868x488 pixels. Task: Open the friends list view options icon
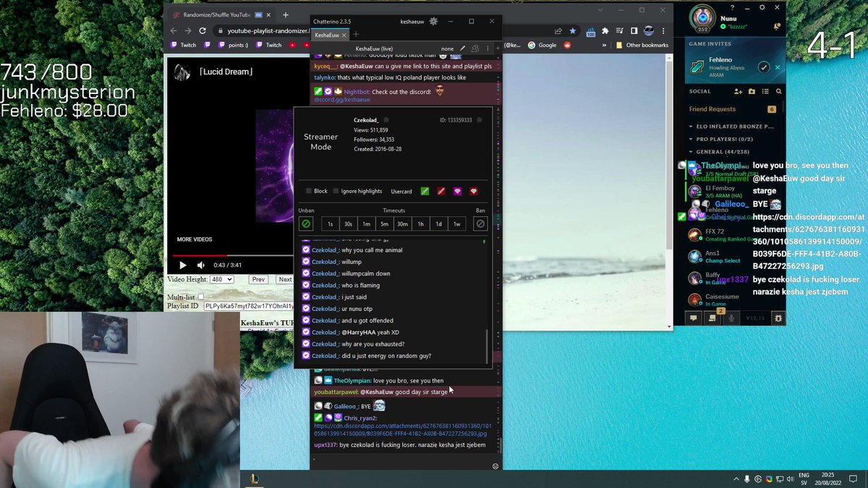(765, 92)
